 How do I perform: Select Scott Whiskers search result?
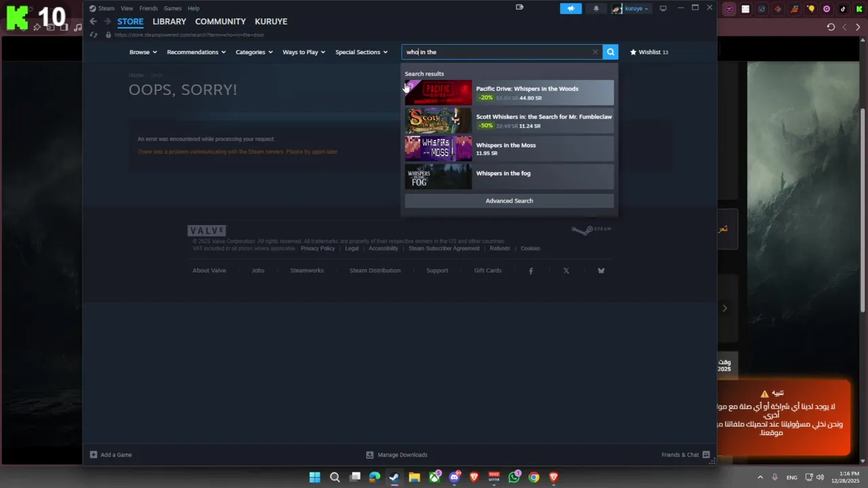tap(509, 121)
